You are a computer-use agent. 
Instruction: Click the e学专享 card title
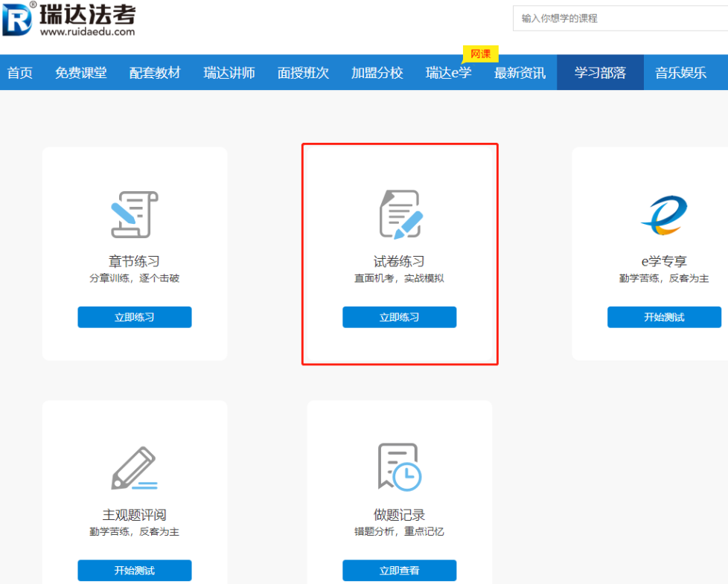tap(664, 261)
